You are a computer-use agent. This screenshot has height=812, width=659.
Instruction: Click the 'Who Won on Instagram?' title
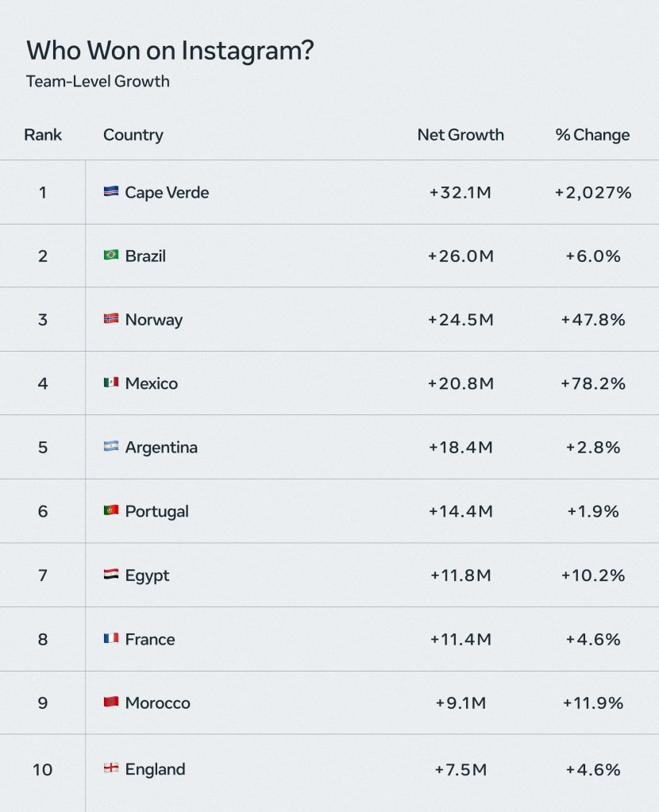click(170, 50)
